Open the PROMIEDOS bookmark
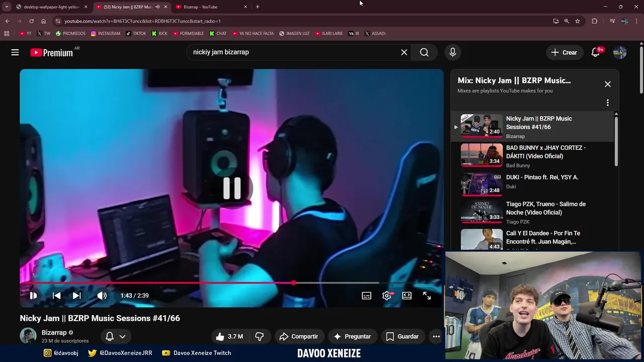 70,34
